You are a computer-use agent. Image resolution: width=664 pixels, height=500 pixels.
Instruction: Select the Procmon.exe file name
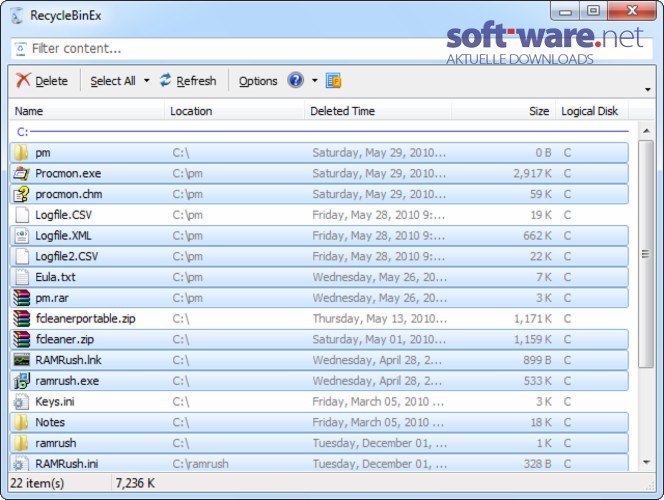[68, 174]
